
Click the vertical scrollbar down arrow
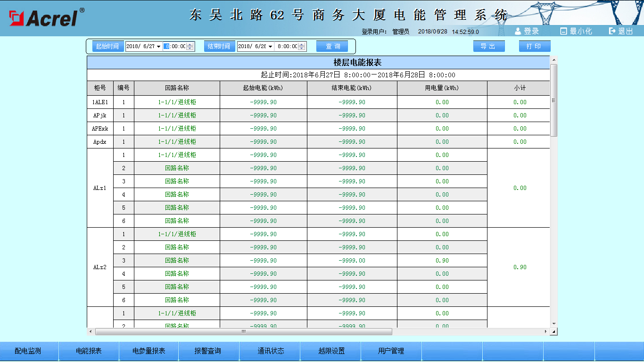(x=554, y=324)
